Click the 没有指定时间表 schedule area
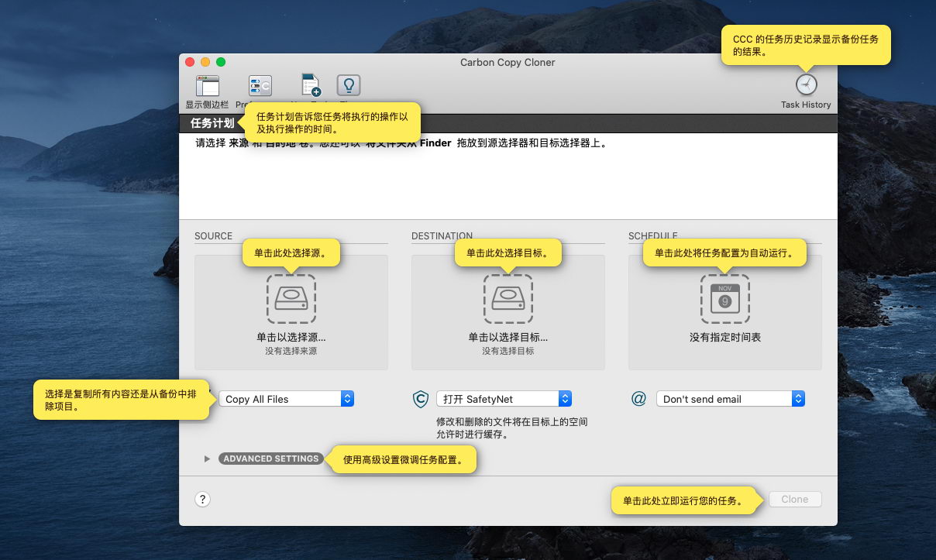The image size is (936, 560). [x=724, y=337]
